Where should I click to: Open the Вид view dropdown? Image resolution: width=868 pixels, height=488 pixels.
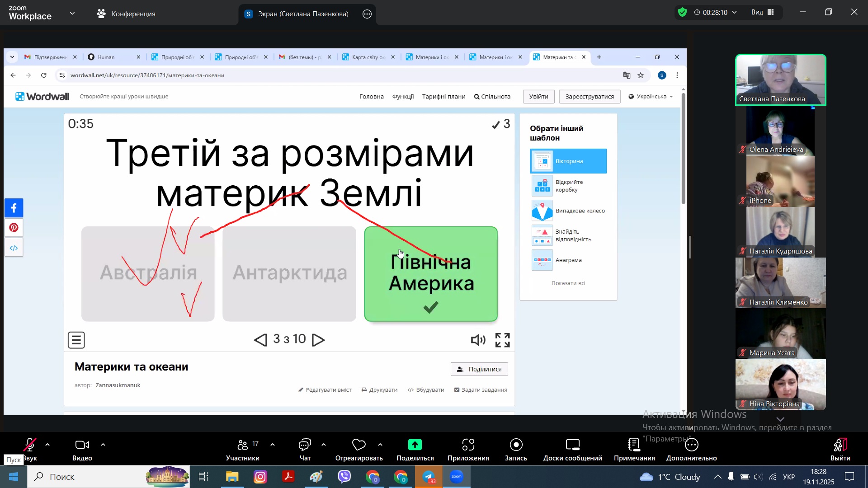click(x=763, y=12)
